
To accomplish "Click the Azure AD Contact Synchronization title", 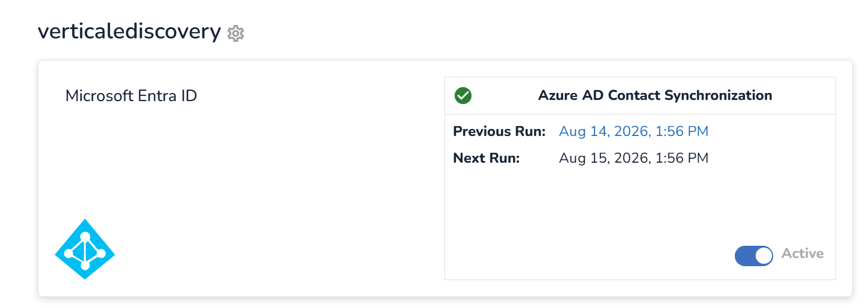I will pyautogui.click(x=655, y=95).
